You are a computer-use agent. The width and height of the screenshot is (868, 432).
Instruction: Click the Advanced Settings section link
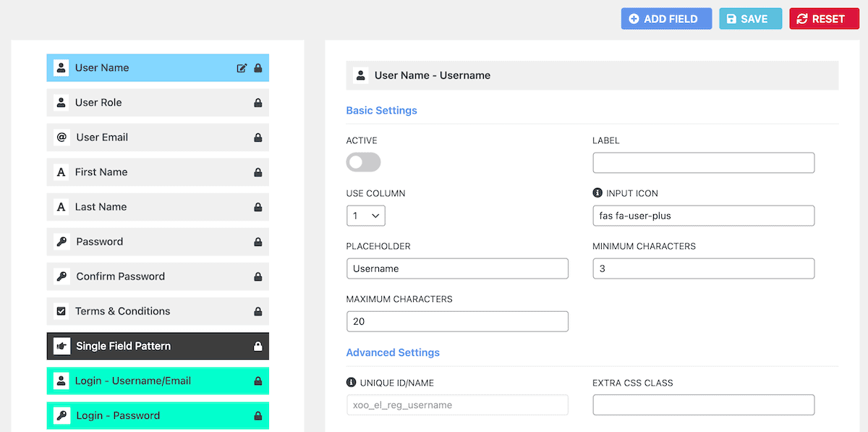click(x=393, y=352)
